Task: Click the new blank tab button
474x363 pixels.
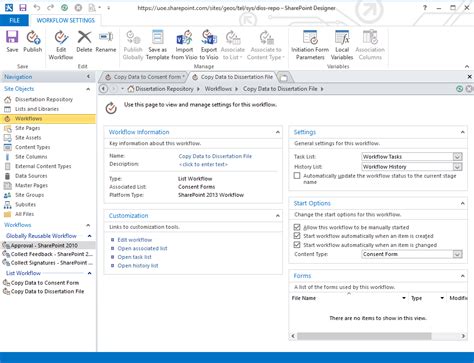Action: click(x=284, y=78)
